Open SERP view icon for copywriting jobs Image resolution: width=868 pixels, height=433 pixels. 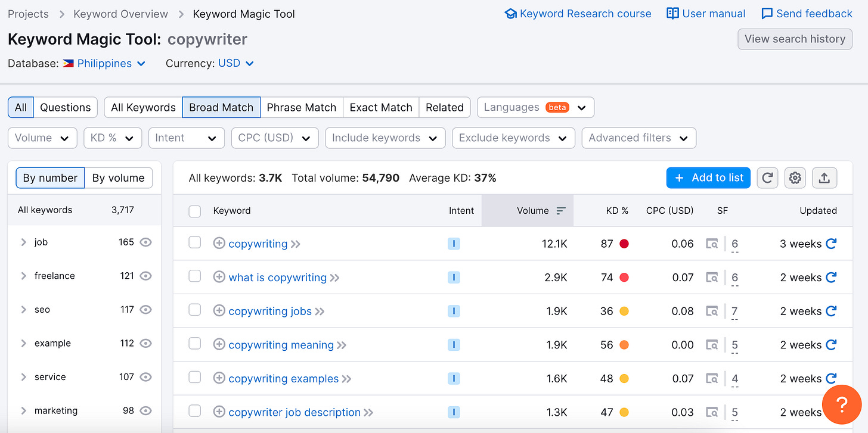[711, 311]
